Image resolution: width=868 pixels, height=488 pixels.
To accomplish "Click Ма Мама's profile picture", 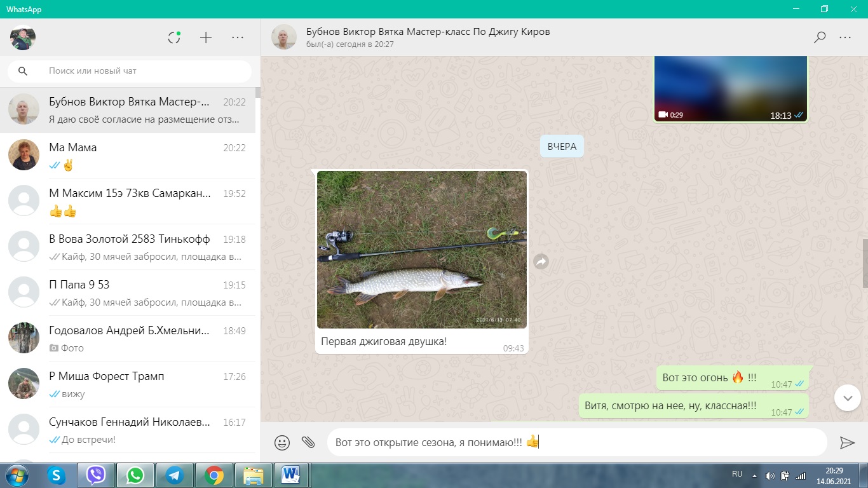I will tap(24, 155).
